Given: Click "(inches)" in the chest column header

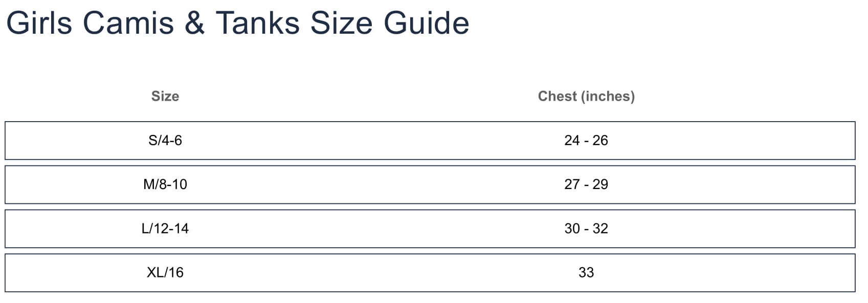Looking at the screenshot, I should (608, 96).
